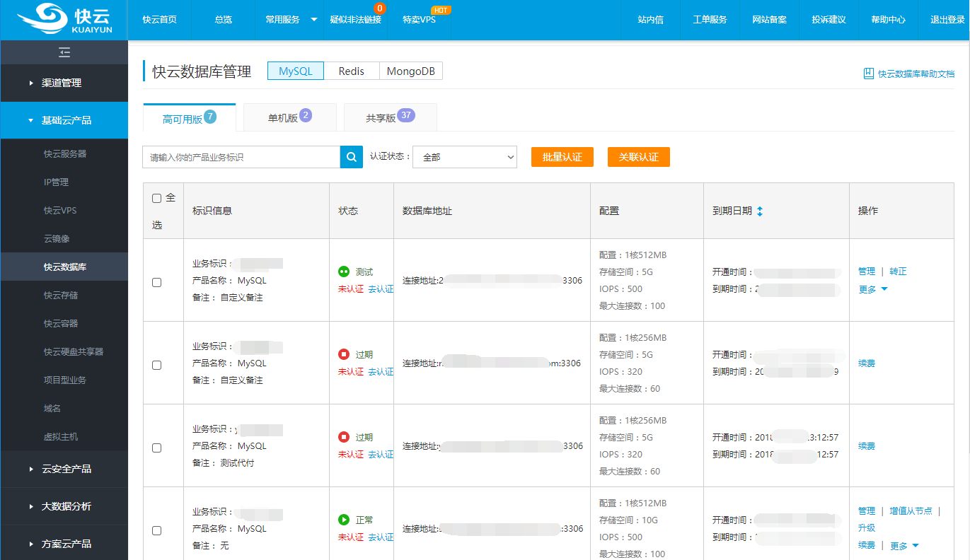Screen dimensions: 970x560
Task: Click the Kuaiyun logo
Action: click(x=64, y=20)
